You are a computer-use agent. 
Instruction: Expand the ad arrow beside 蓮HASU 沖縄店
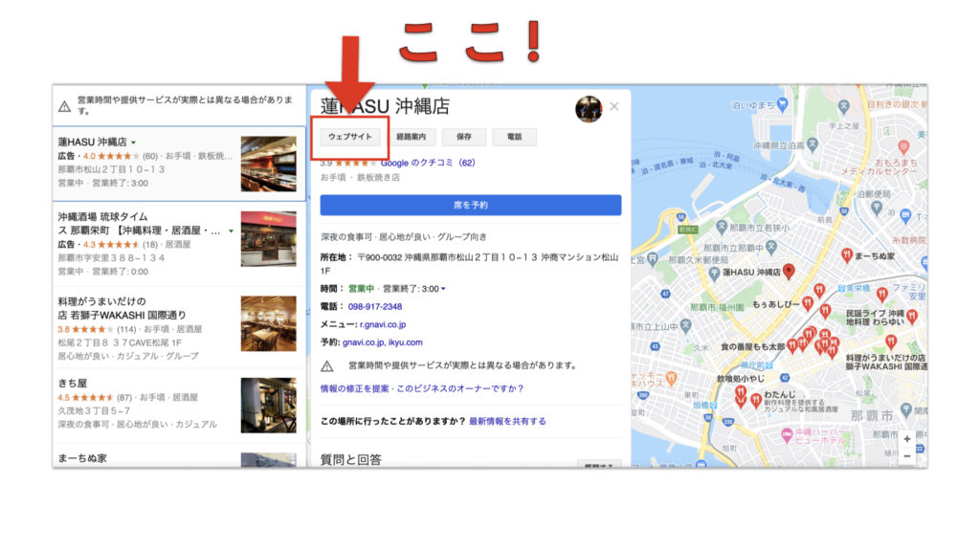click(133, 143)
